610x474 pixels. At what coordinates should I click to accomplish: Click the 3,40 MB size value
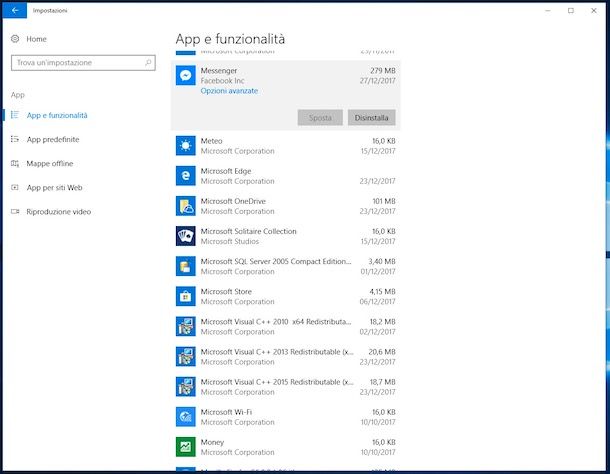point(382,262)
